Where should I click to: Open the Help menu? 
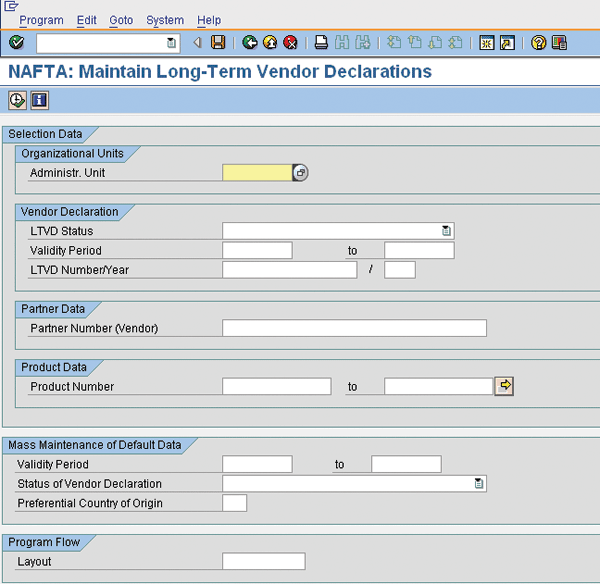pyautogui.click(x=209, y=20)
